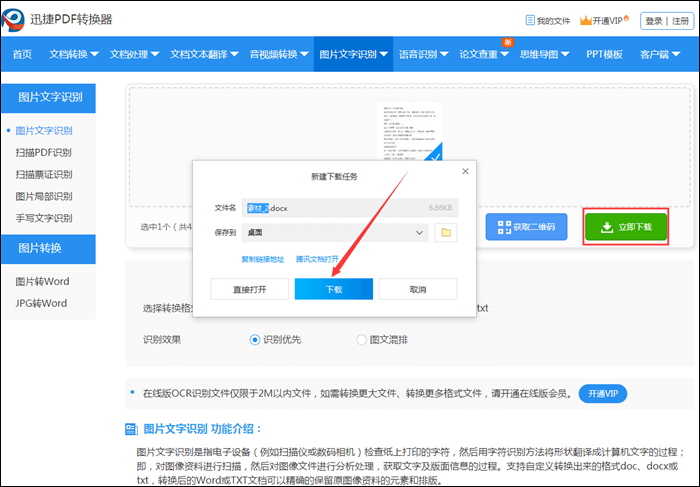This screenshot has height=487, width=700.
Task: Expand 语音识别 menu
Action: coord(423,54)
